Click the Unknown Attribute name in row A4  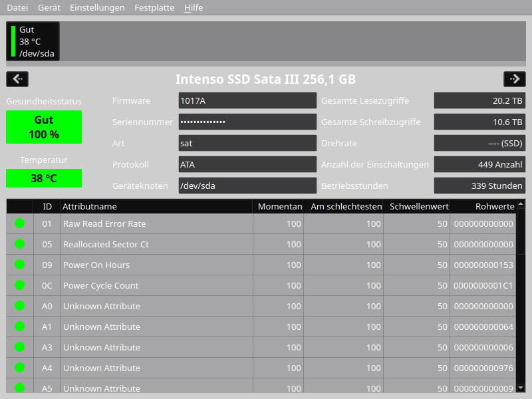click(x=102, y=368)
